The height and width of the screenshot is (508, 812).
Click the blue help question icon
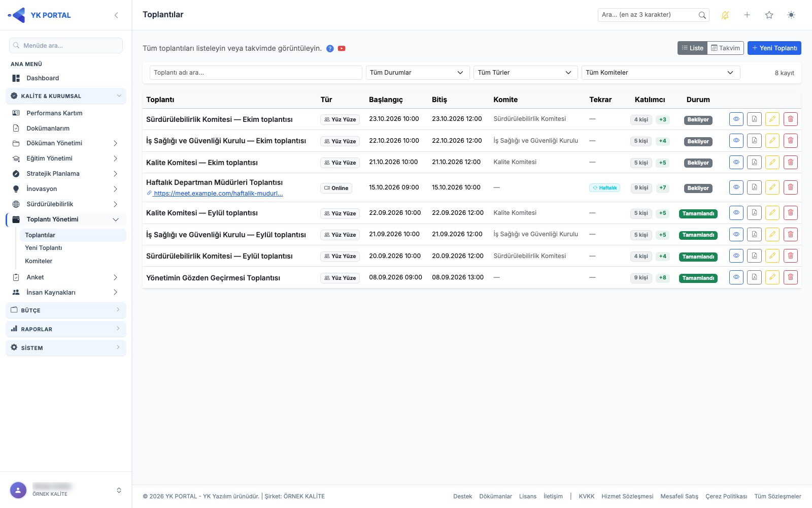[330, 49]
